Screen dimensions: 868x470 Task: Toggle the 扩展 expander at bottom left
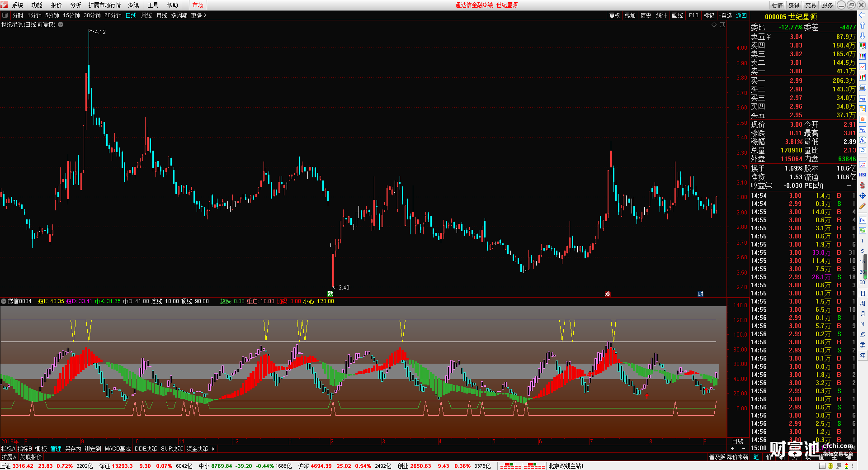click(9, 457)
